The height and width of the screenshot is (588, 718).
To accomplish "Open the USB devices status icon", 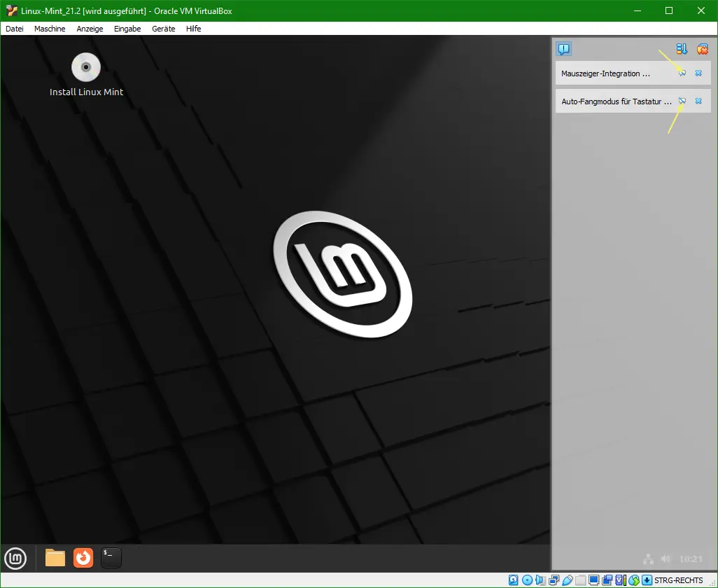I will pyautogui.click(x=568, y=580).
